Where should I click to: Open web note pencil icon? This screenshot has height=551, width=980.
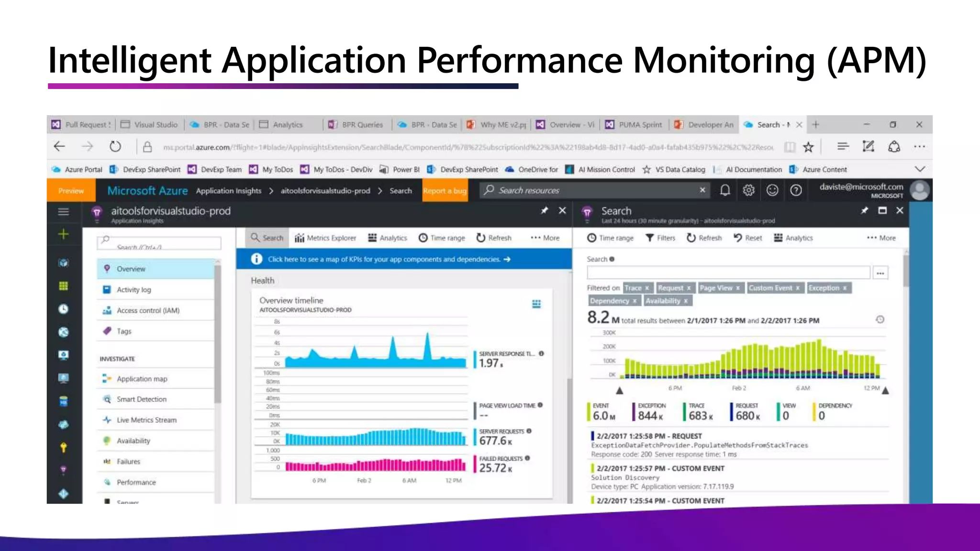[x=868, y=146]
